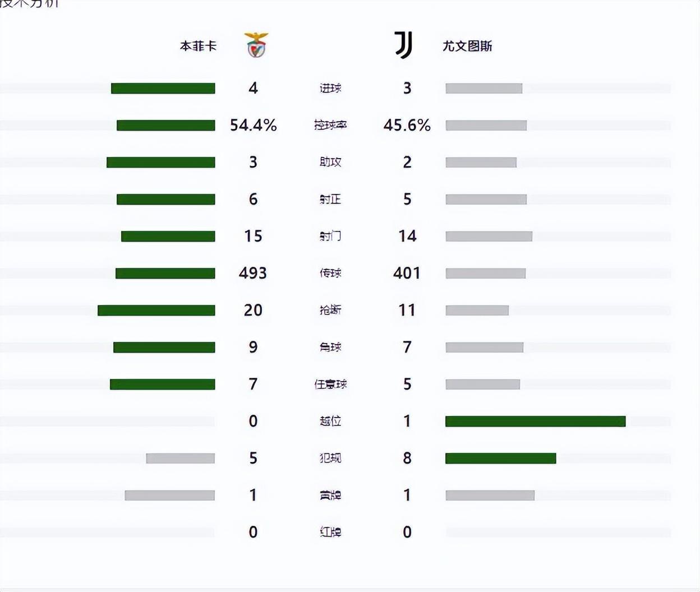This screenshot has height=592, width=700.
Task: Click Benfica's 54.4% possession value
Action: (x=253, y=125)
